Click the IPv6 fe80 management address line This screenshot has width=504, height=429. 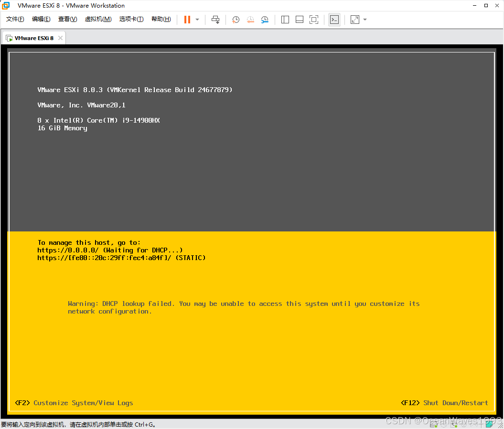(x=121, y=258)
